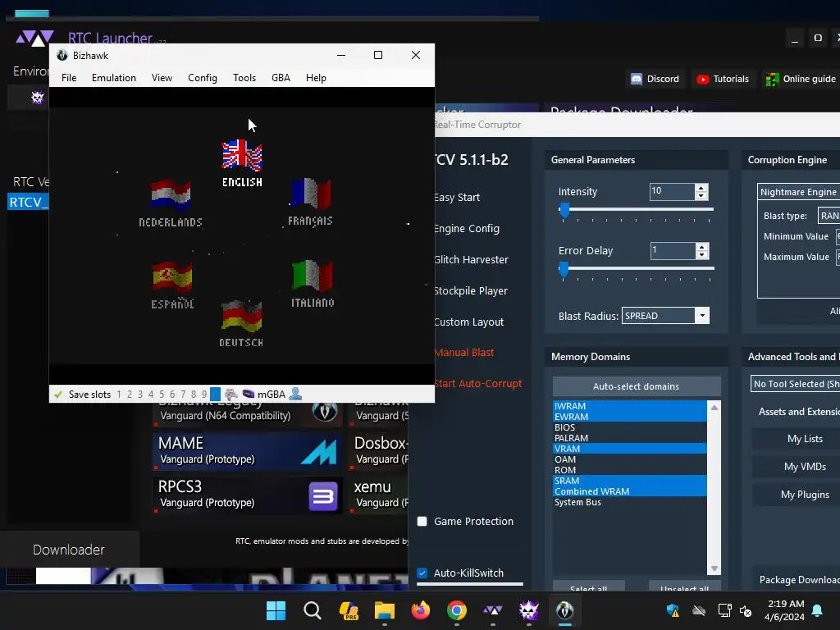Click Manual Blast
This screenshot has width=840, height=630.
(x=464, y=352)
